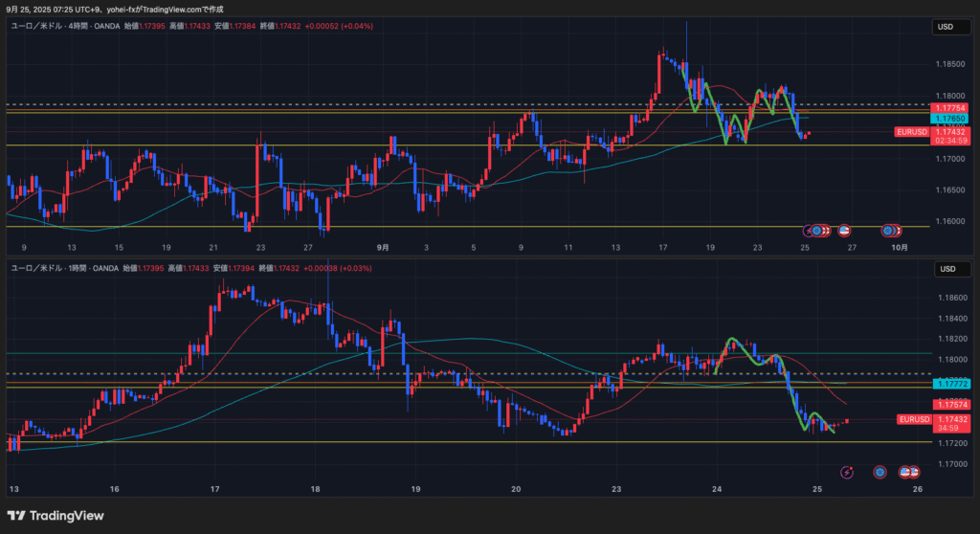This screenshot has width=980, height=534.
Task: Click the lightning event icon in upper chart
Action: tap(809, 231)
